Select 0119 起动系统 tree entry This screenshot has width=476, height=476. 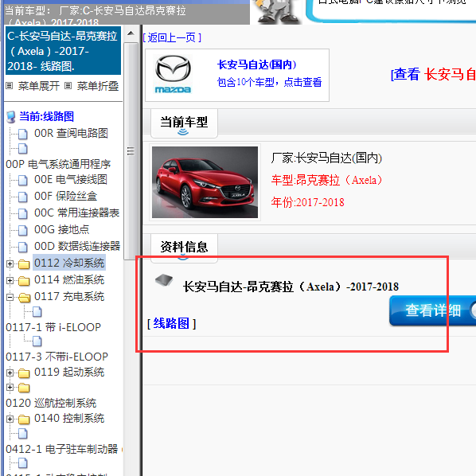click(x=69, y=373)
